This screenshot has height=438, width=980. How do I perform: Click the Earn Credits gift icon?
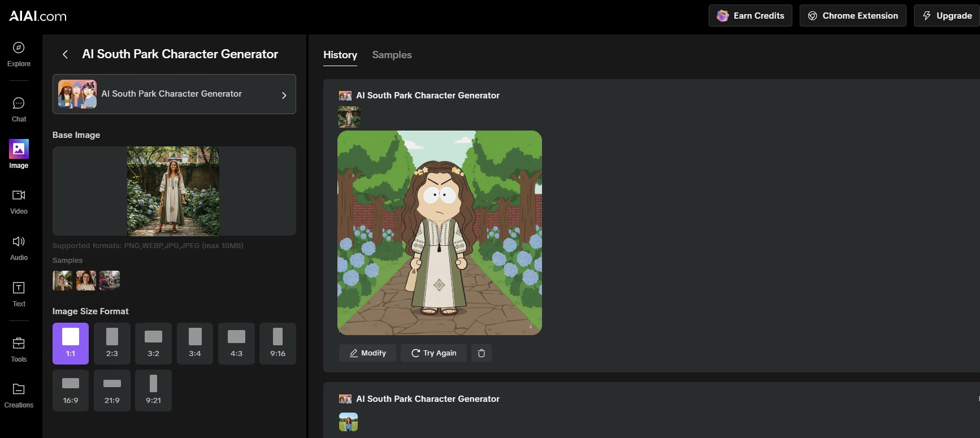point(722,16)
